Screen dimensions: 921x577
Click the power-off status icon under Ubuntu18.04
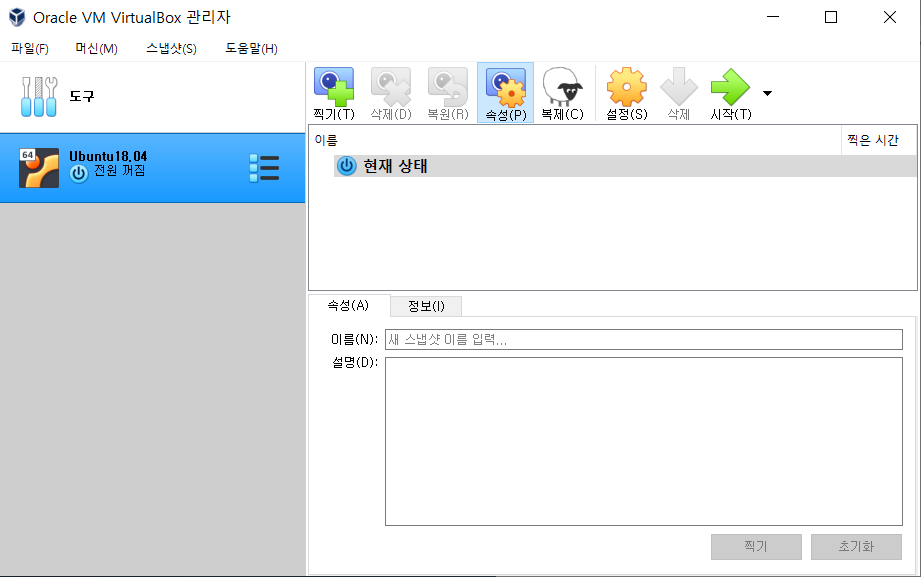click(x=79, y=173)
